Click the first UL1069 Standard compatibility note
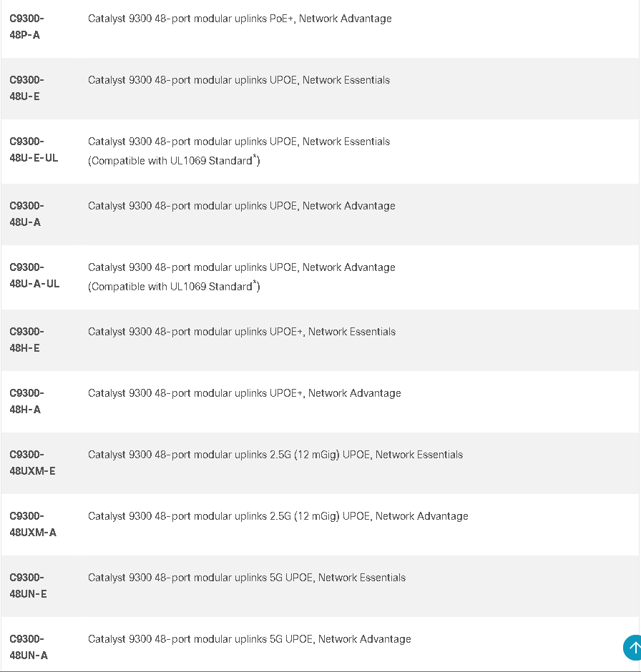Image resolution: width=641 pixels, height=672 pixels. pyautogui.click(x=174, y=160)
